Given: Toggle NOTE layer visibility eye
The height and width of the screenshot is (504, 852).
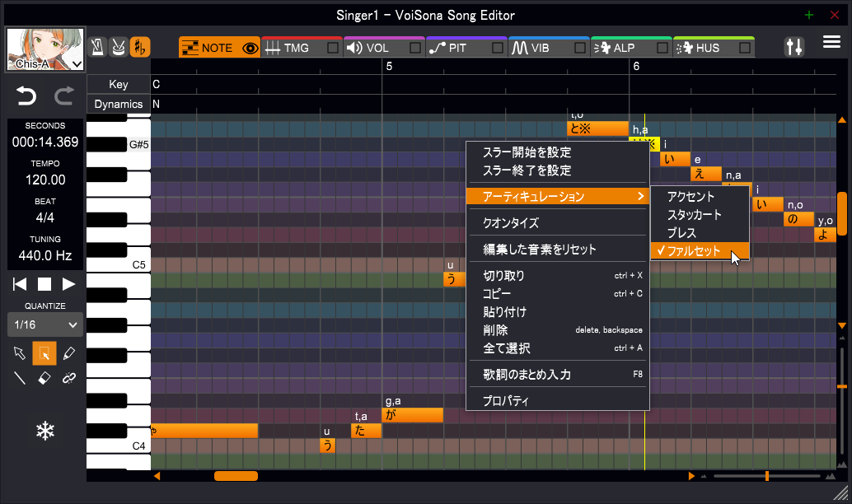Looking at the screenshot, I should click(250, 48).
